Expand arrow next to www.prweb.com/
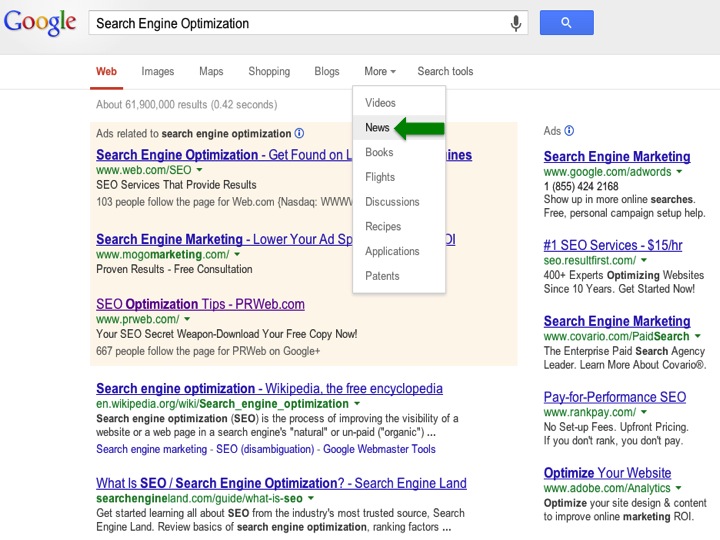The height and width of the screenshot is (540, 720). tap(187, 319)
